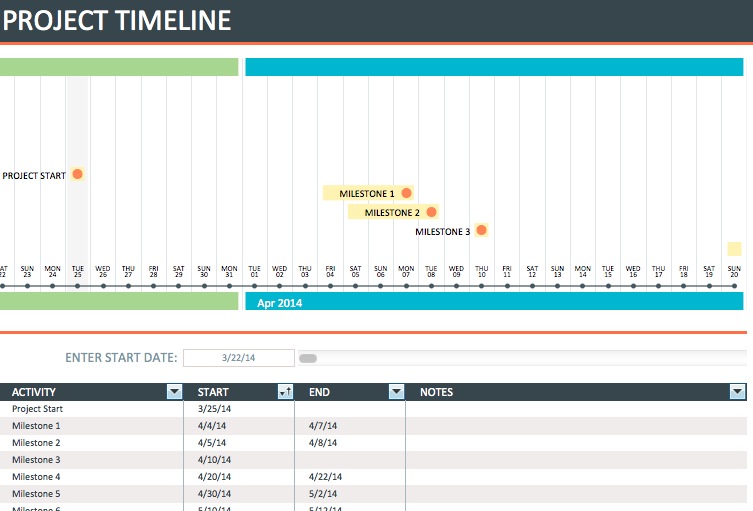This screenshot has width=753, height=511.
Task: Select the Project Start activity cell
Action: pos(90,409)
